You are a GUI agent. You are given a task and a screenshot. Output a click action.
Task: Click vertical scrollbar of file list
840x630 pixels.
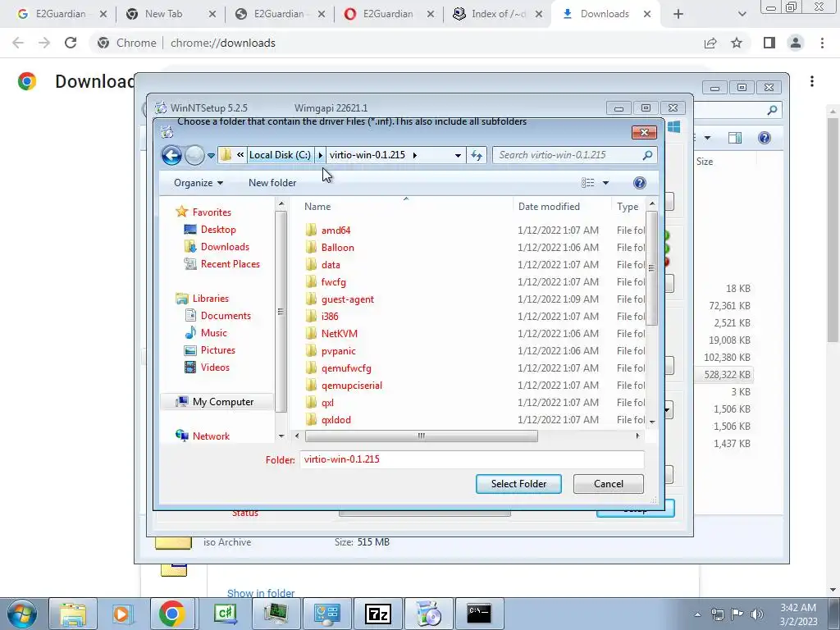(x=651, y=268)
